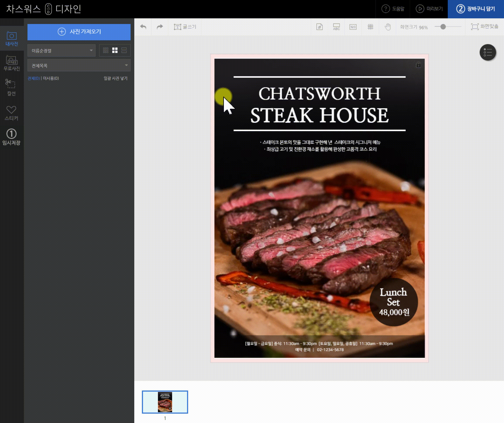Click the lock icon on the poster

[x=418, y=65]
